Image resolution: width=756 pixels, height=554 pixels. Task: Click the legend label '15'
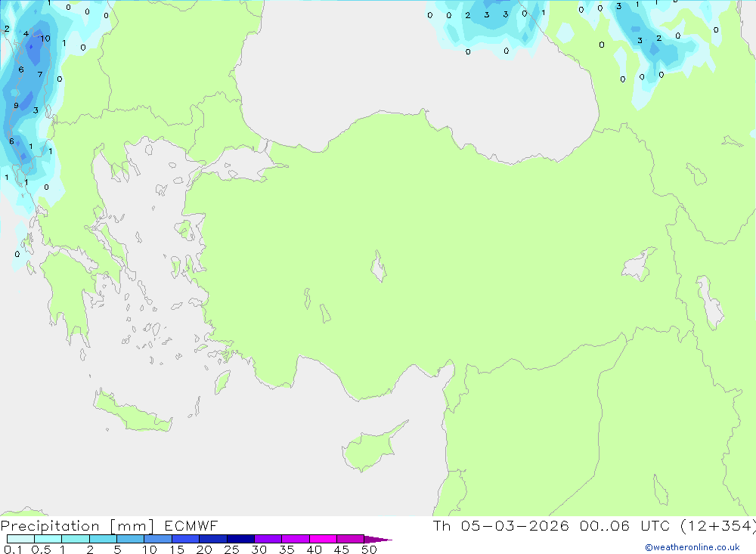click(177, 549)
